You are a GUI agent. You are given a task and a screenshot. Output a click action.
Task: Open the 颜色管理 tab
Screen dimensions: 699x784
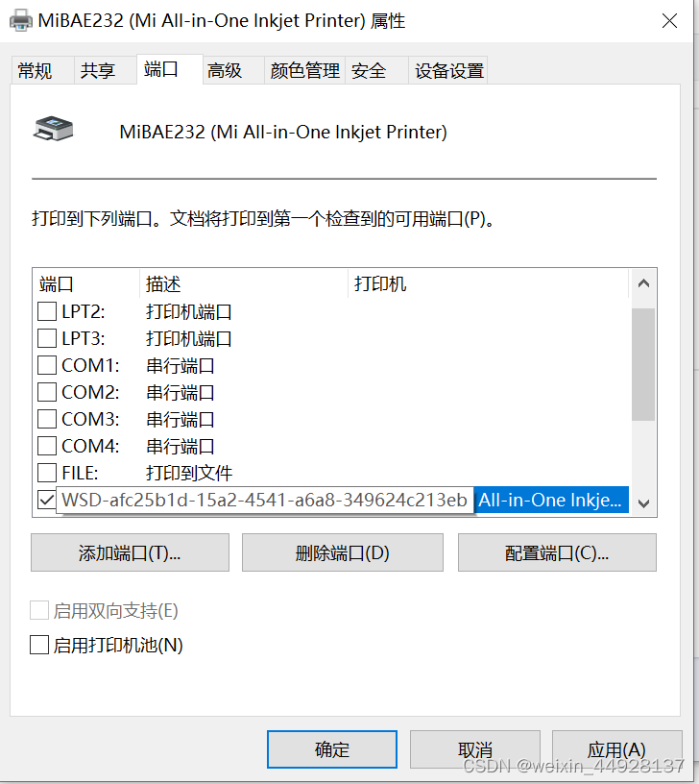point(304,70)
